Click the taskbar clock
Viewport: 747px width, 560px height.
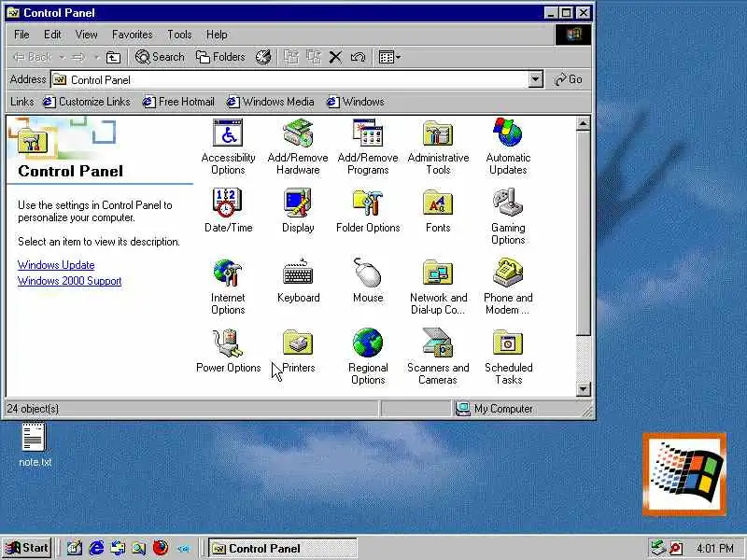click(714, 549)
